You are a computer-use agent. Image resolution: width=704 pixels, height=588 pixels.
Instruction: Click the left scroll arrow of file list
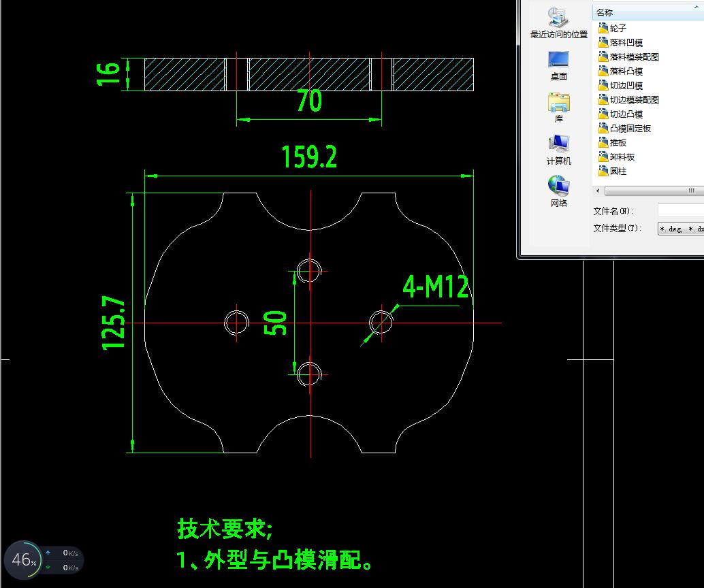click(598, 191)
